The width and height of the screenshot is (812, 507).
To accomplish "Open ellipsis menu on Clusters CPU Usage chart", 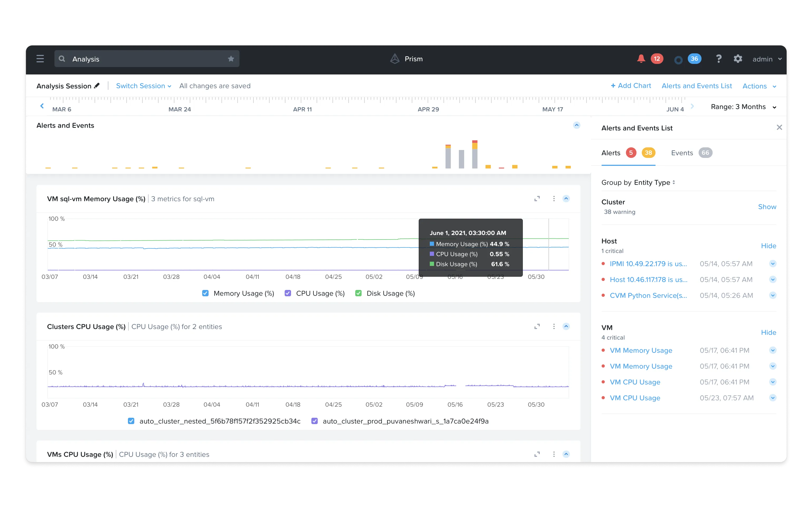I will (554, 326).
